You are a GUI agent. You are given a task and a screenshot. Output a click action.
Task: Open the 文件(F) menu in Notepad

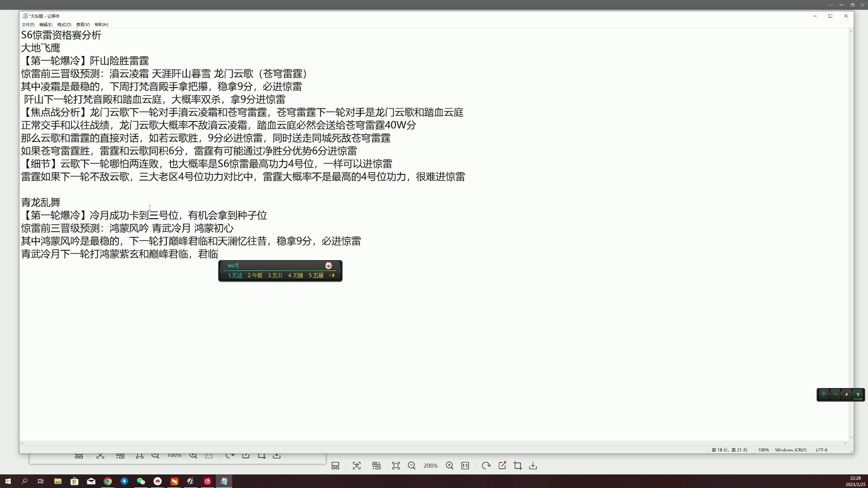tap(28, 25)
